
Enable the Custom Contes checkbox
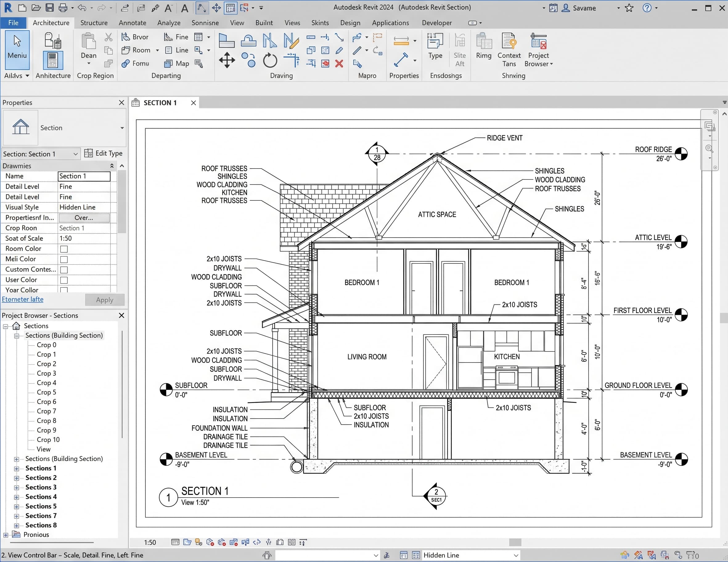point(64,270)
